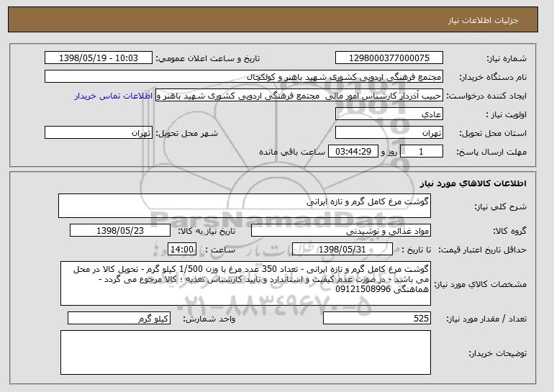
Task: Click unit of measure field کیلو گرم
Action: coord(119,318)
